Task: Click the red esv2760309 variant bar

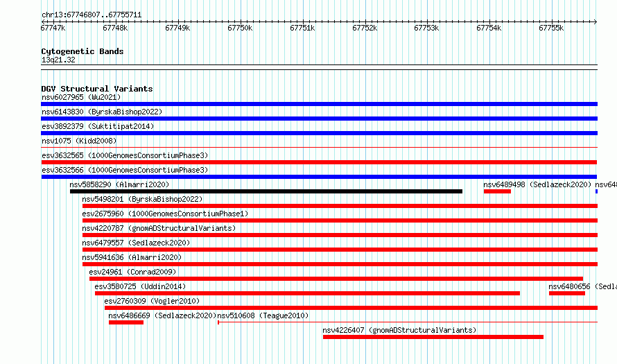Action: (351, 308)
